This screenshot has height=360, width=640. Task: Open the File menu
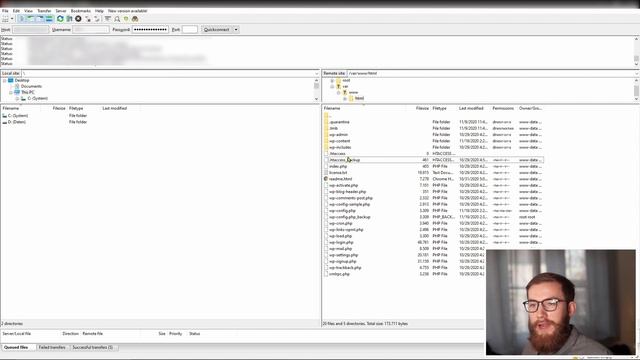5,11
